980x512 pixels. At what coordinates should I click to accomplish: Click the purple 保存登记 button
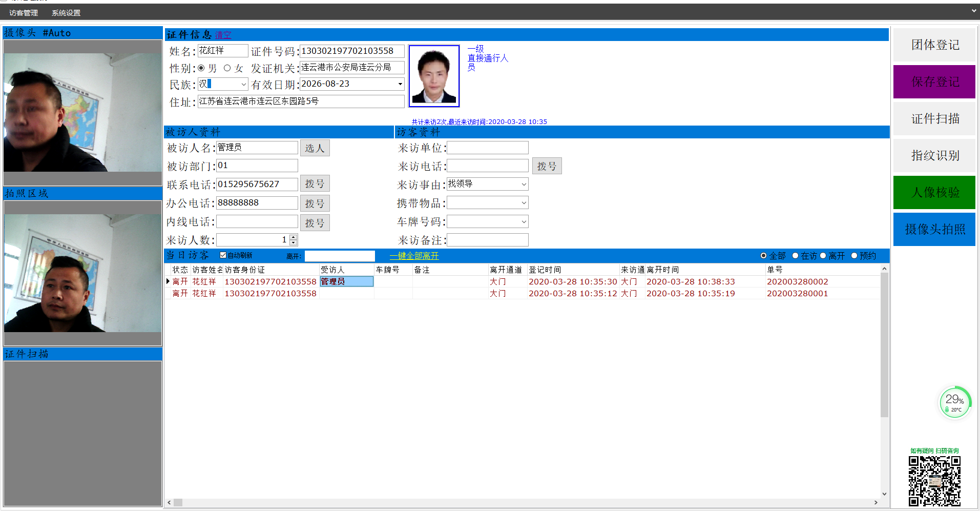tap(934, 82)
